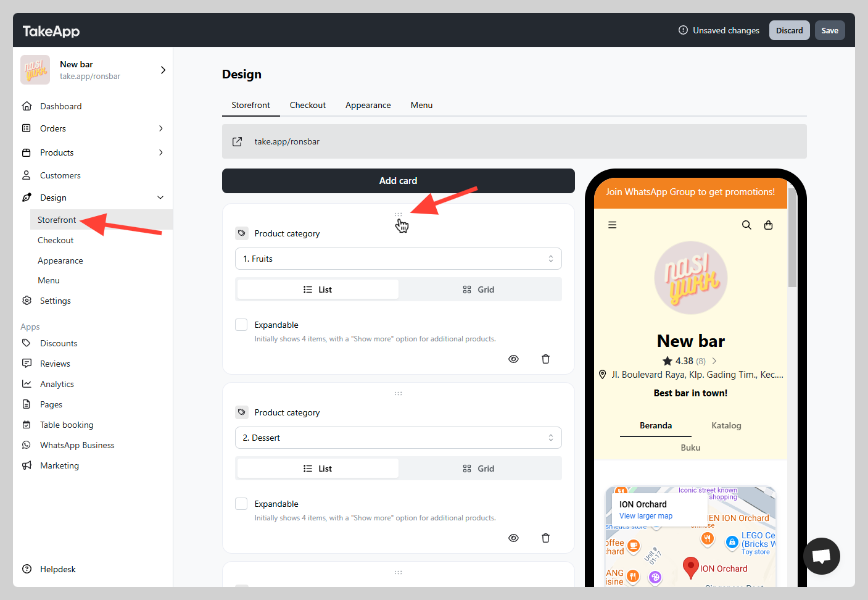Select the Beranda tab in preview

[x=656, y=425]
